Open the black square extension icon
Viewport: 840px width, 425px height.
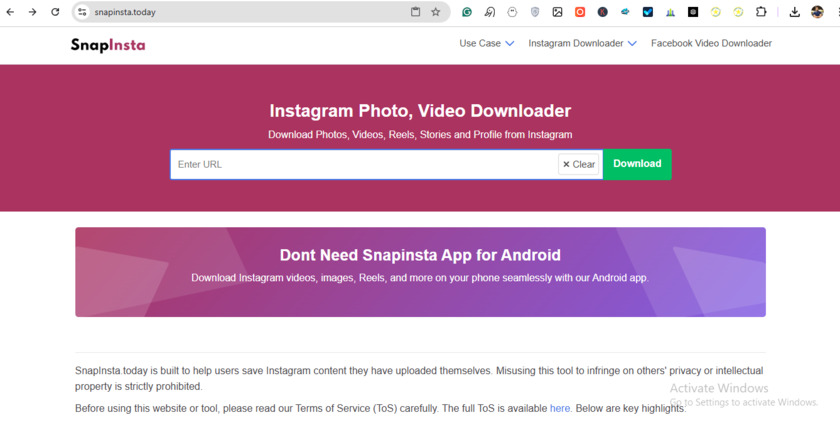[x=693, y=12]
